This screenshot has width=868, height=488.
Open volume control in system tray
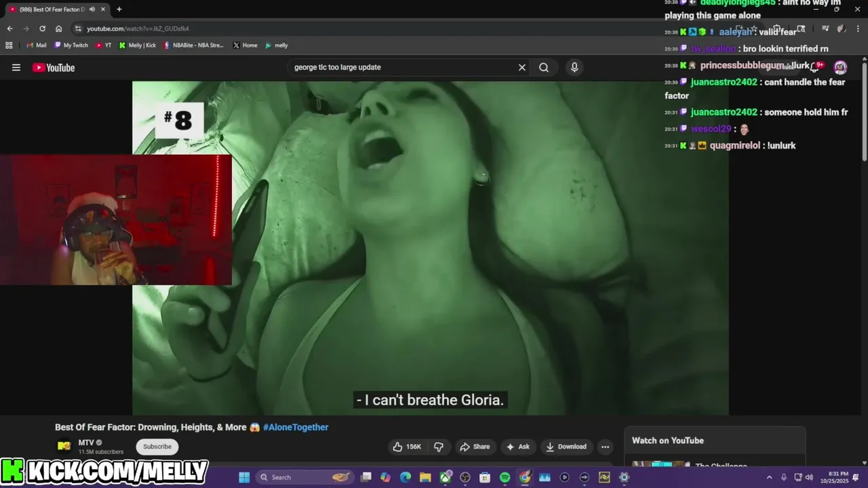click(x=809, y=477)
